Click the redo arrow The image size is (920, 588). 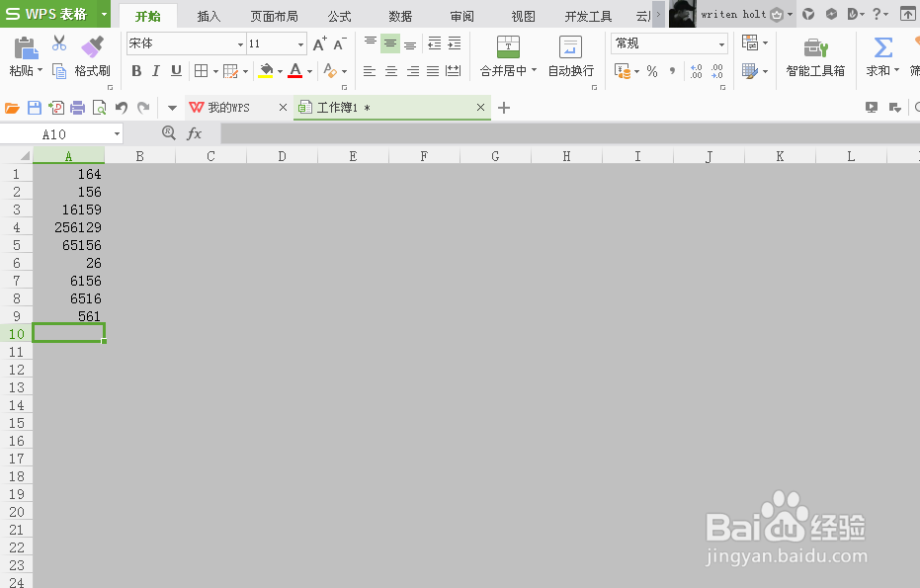(x=143, y=108)
